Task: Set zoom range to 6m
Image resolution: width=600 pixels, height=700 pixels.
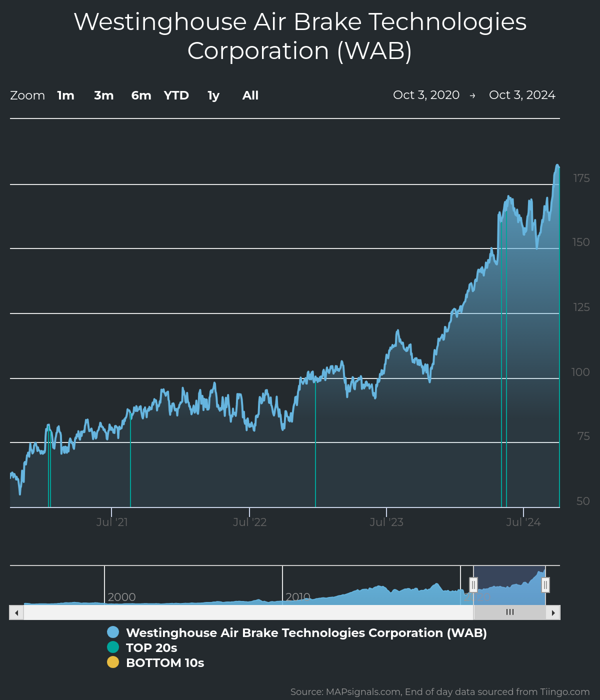Action: 141,95
